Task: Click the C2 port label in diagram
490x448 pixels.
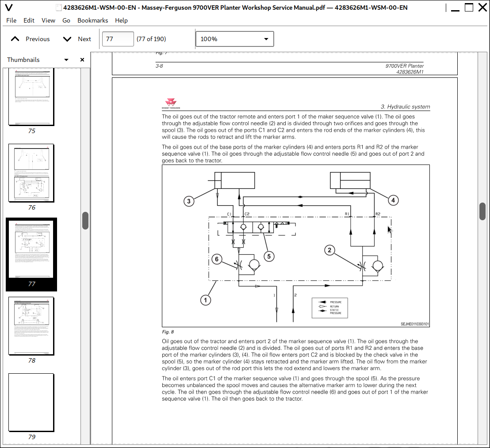Action: 247,214
